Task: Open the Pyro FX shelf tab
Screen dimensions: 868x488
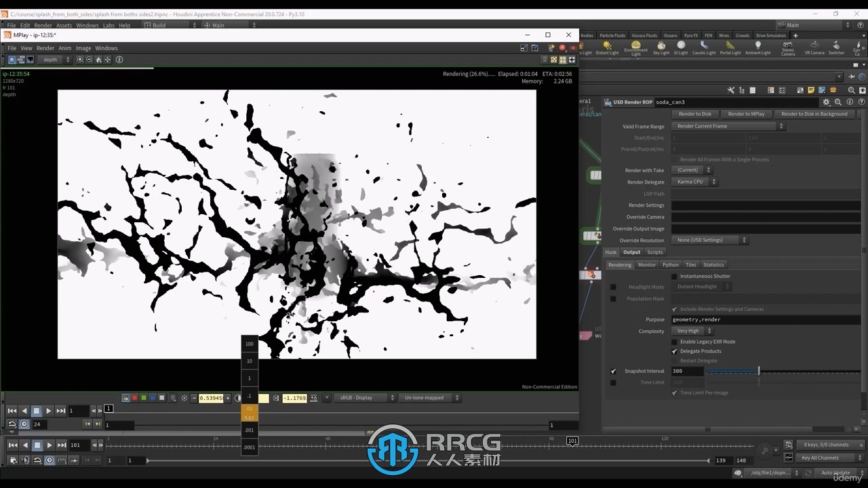Action: coord(690,35)
